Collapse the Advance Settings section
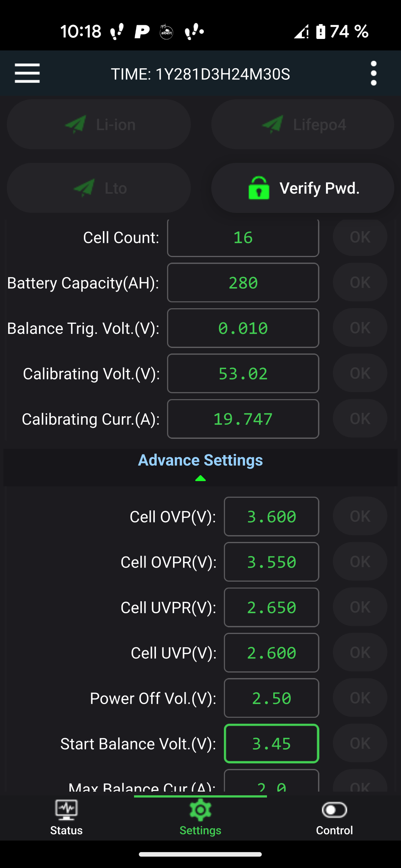The height and width of the screenshot is (868, 401). (x=200, y=460)
